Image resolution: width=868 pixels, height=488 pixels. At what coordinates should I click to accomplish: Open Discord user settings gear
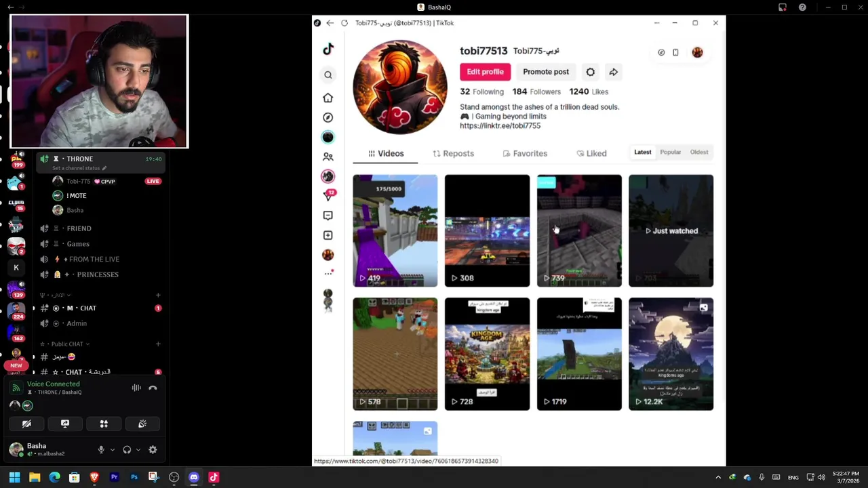coord(153,449)
